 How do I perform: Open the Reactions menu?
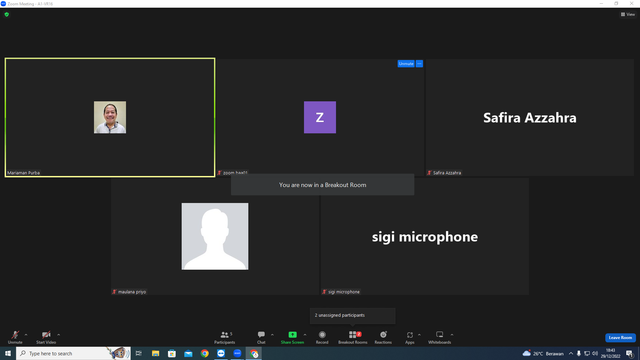(383, 337)
